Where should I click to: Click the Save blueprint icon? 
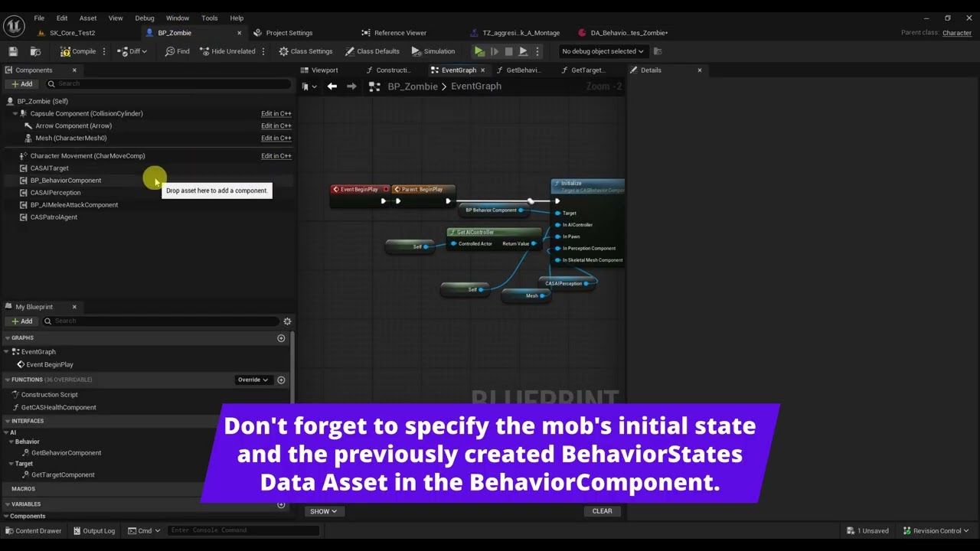[x=13, y=51]
